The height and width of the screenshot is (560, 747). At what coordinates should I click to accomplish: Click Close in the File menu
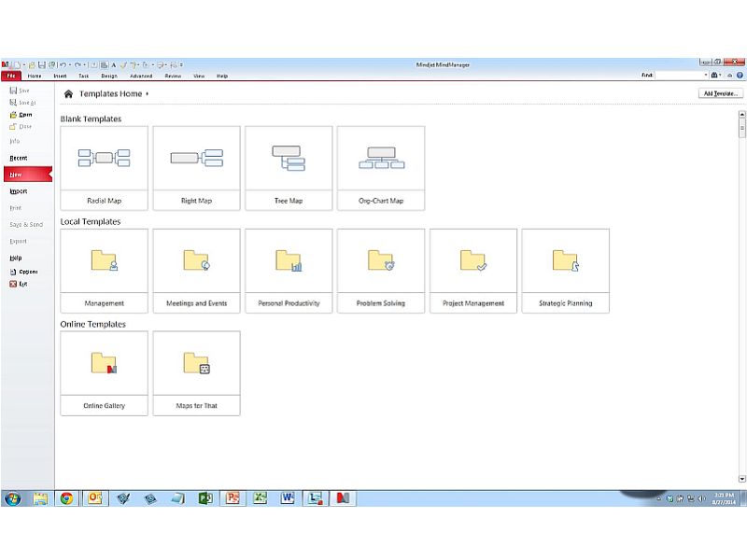click(21, 127)
